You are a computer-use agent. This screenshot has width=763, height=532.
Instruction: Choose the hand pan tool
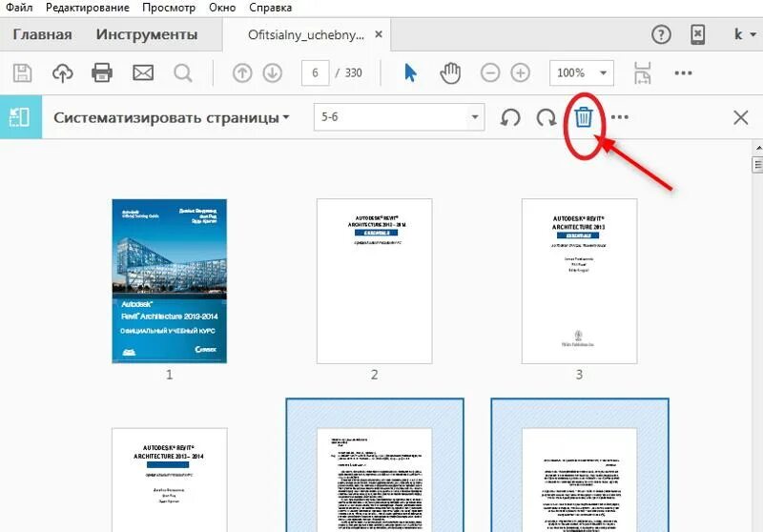click(x=450, y=73)
